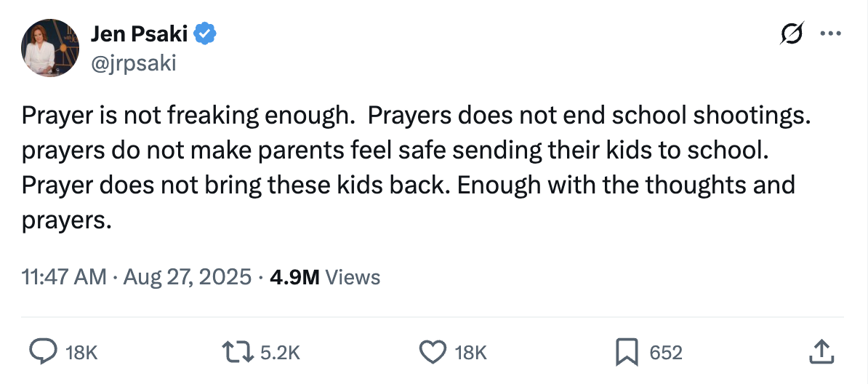Click the 652 bookmark count
Image resolution: width=868 pixels, height=384 pixels.
pyautogui.click(x=665, y=353)
